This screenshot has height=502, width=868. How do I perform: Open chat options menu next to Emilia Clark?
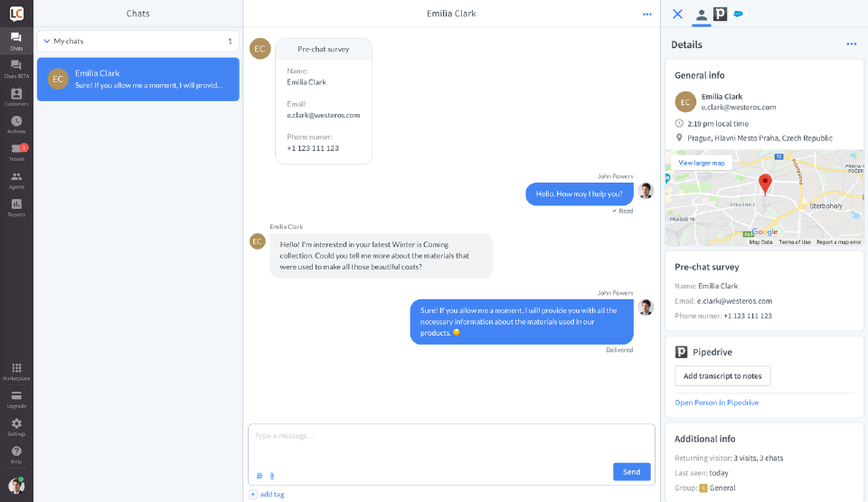pyautogui.click(x=646, y=14)
